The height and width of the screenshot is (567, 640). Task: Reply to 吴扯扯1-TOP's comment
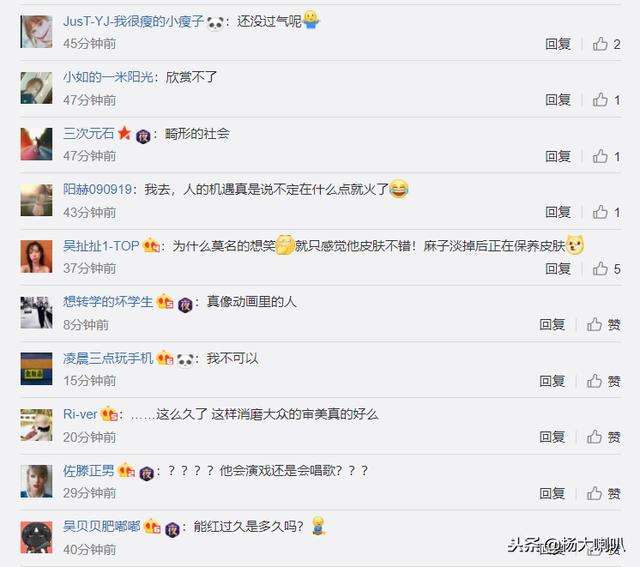[558, 269]
